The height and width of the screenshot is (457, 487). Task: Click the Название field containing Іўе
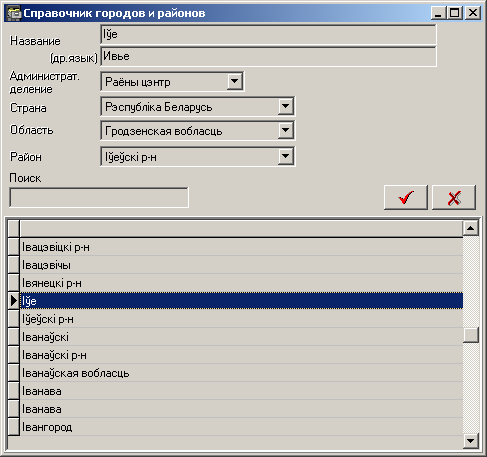click(x=268, y=35)
